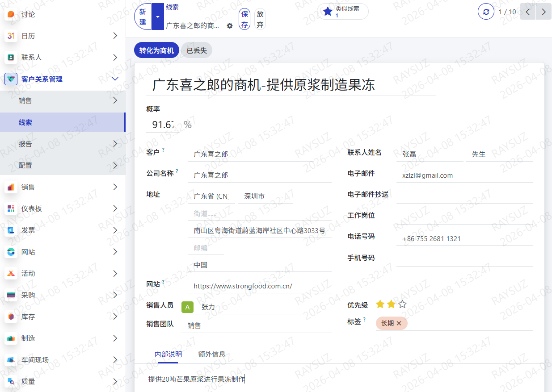Open the 库存 inventory icon
Screen dimensions: 552x392
11,317
